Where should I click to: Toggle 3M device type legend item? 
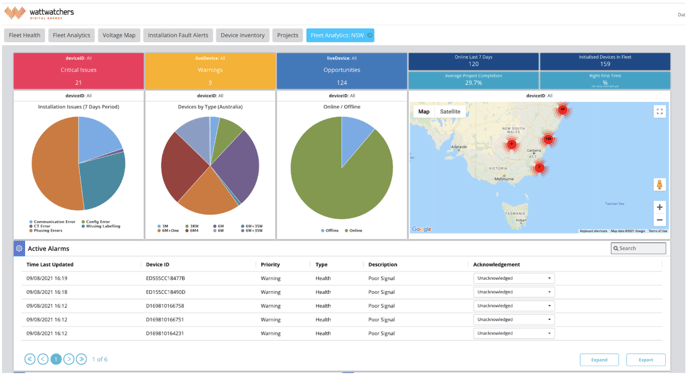pyautogui.click(x=163, y=226)
